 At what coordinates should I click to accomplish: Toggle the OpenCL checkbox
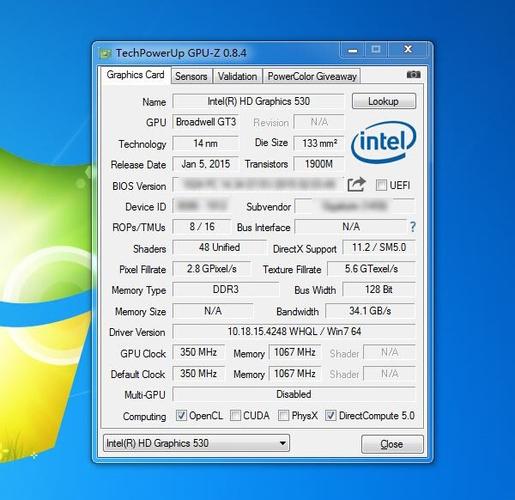(181, 415)
